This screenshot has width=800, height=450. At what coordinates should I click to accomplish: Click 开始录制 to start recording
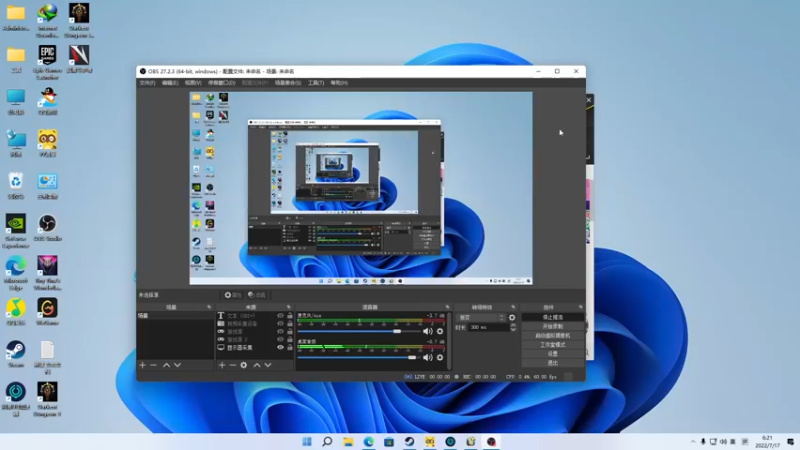[x=553, y=327]
